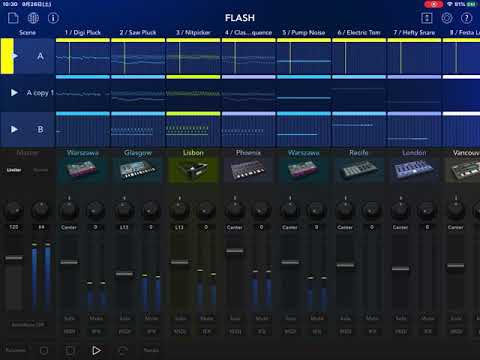Adjust the Glasgow track volume fader
This screenshot has height=360, width=480.
tap(124, 274)
